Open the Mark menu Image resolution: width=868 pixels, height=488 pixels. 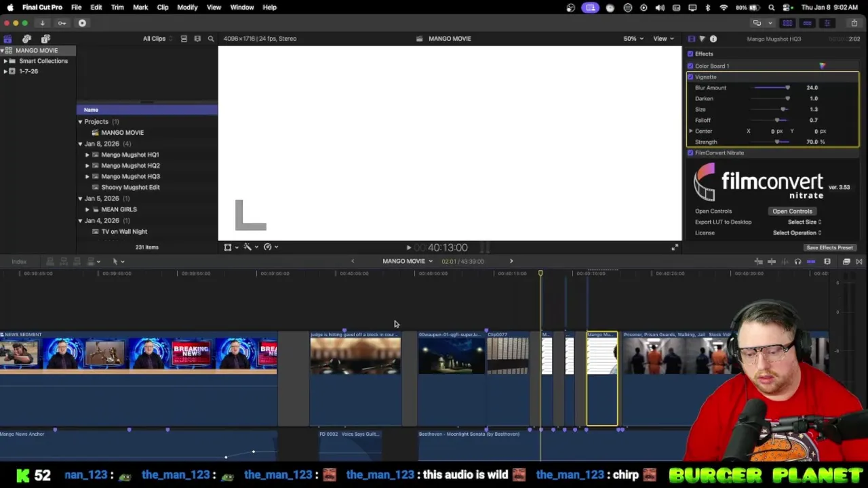click(x=140, y=7)
